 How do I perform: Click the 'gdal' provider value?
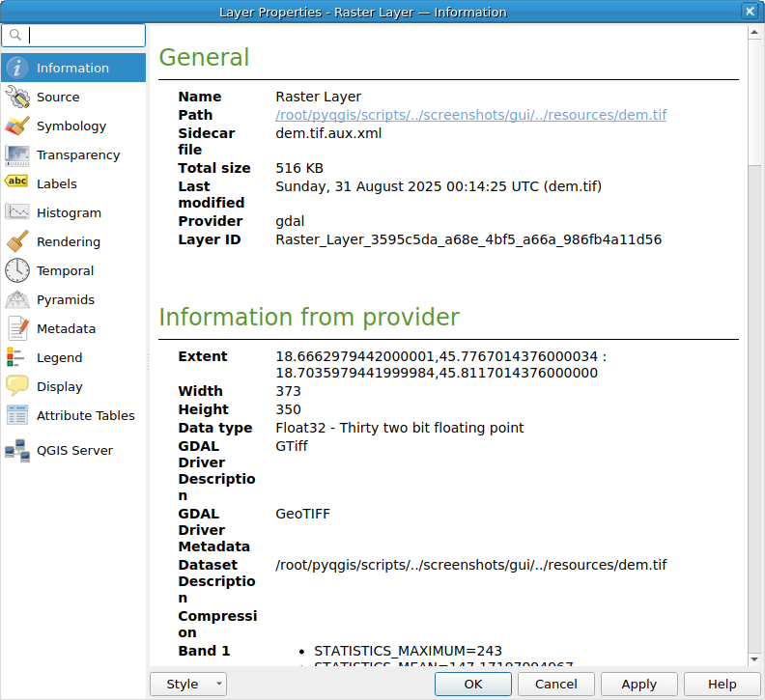[x=290, y=221]
